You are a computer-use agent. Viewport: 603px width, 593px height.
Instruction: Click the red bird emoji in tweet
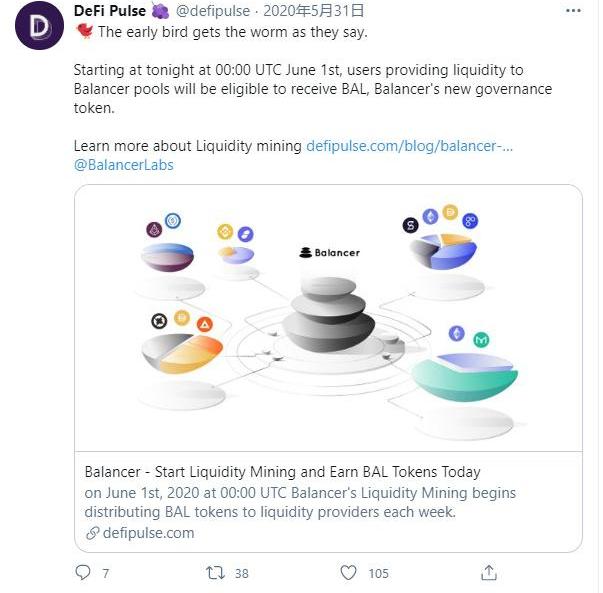tap(83, 32)
